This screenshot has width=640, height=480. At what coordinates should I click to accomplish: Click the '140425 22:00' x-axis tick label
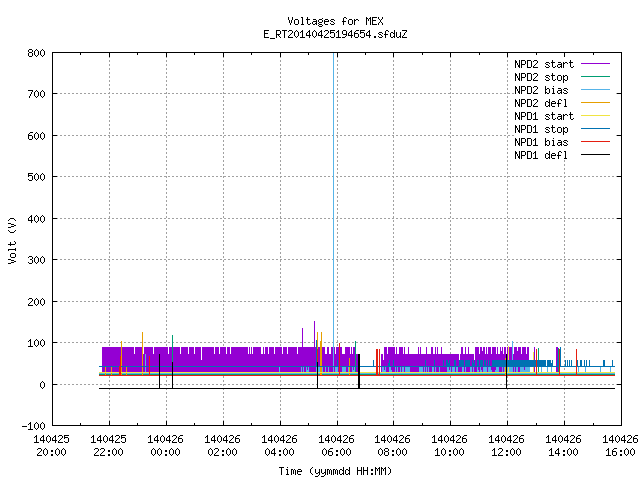click(108, 446)
